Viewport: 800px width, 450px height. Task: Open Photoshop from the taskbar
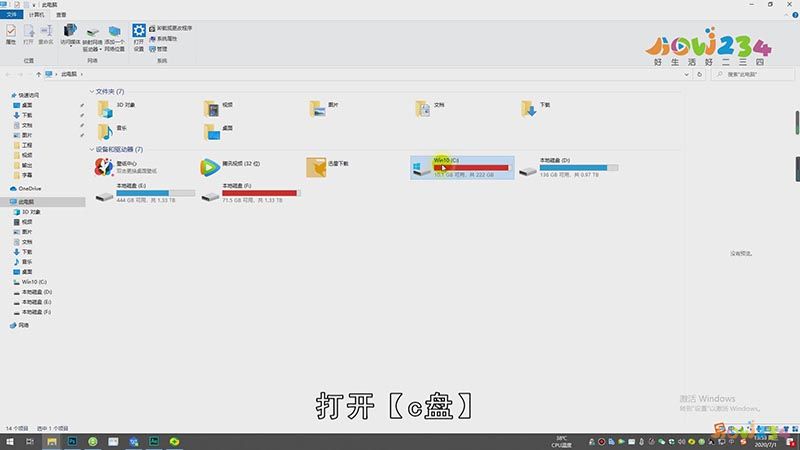click(72, 441)
